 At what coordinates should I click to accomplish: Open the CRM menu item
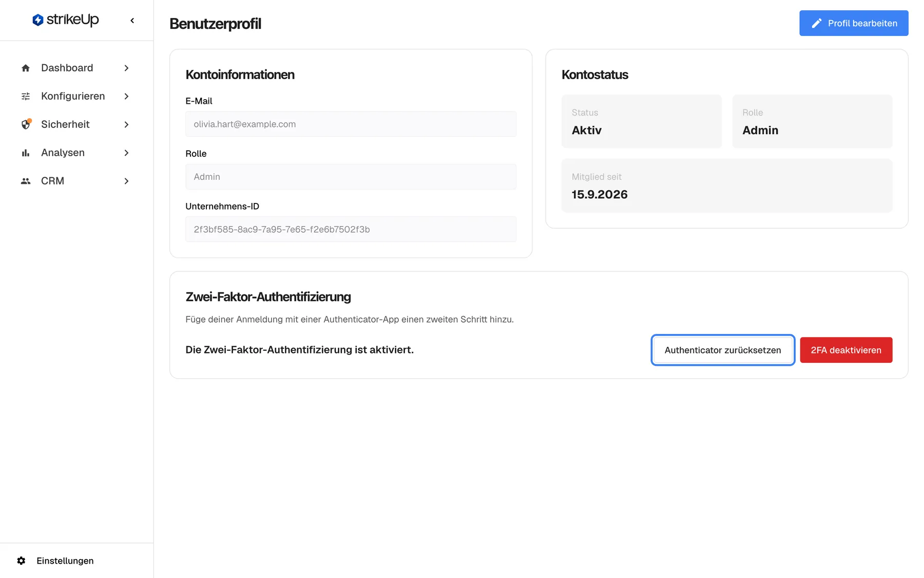76,181
